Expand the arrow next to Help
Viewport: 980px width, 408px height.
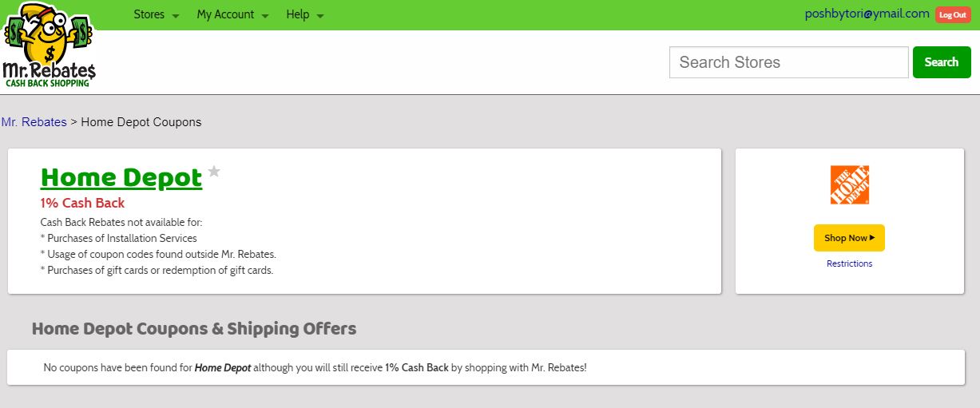pos(320,16)
